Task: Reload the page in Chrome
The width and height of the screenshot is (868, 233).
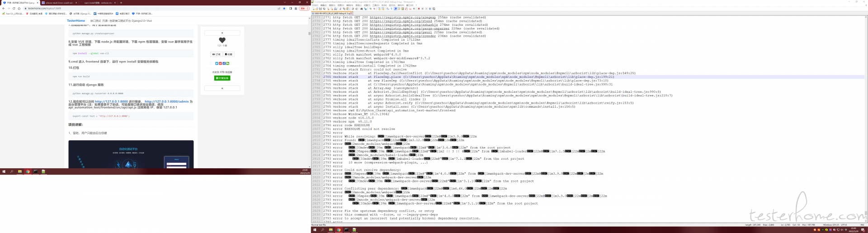Action: [14, 8]
